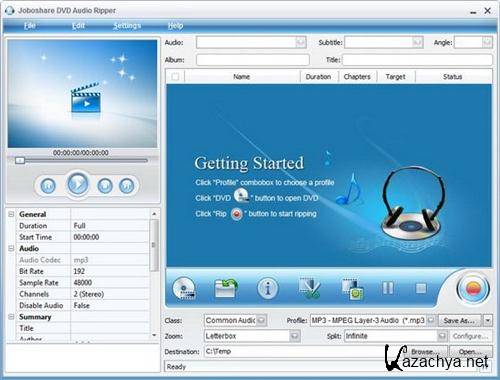Screen dimensions: 500x380
Task: Open DVD with the disc icon
Action: (184, 288)
